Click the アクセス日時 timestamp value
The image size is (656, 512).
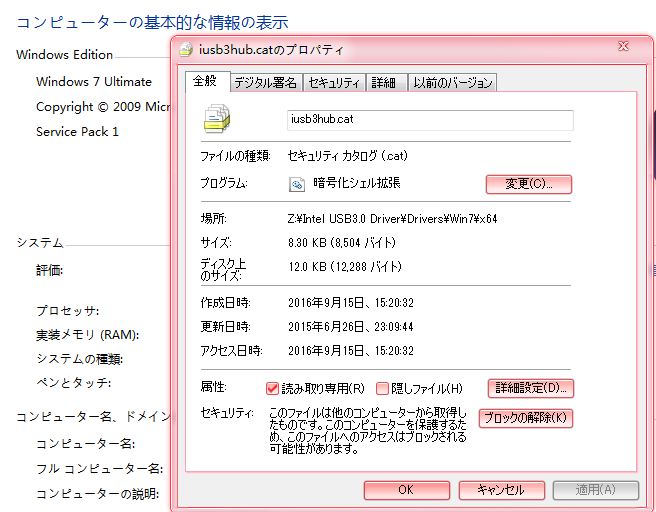click(351, 350)
